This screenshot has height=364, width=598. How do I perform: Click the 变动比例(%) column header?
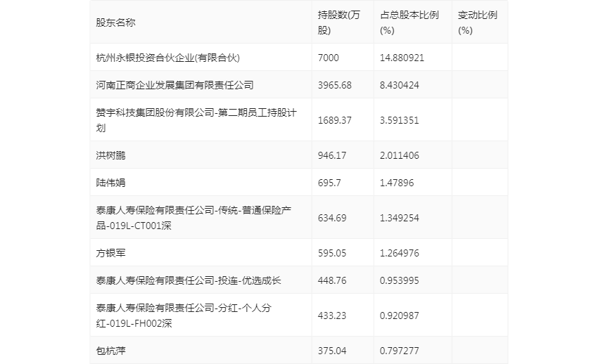pyautogui.click(x=478, y=22)
